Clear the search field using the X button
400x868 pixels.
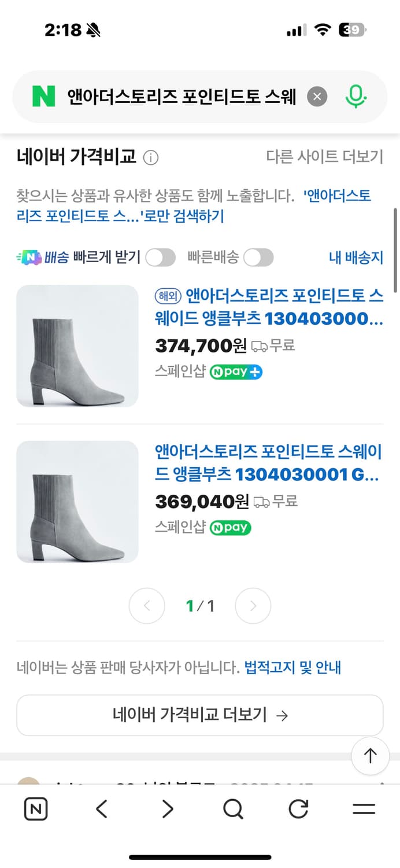(x=317, y=96)
